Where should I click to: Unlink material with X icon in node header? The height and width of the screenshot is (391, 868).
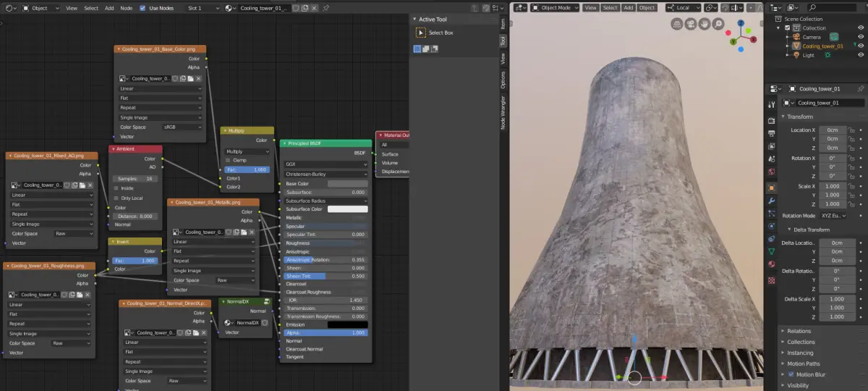click(x=315, y=7)
